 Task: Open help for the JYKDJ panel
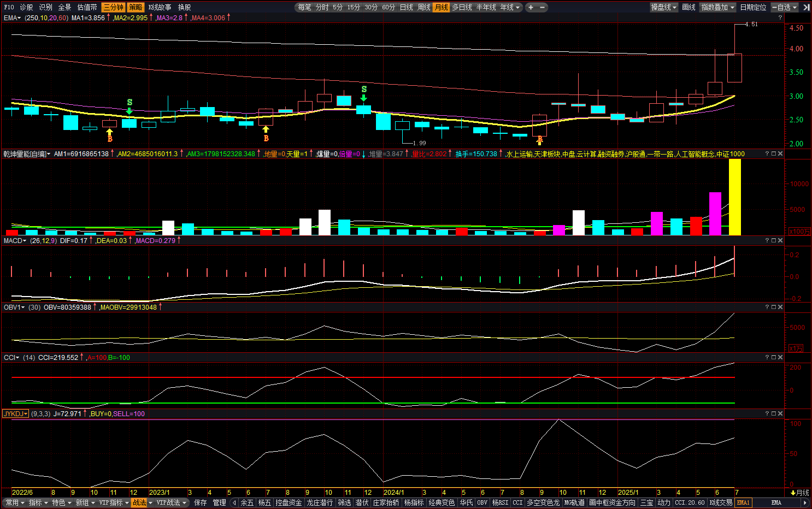(x=767, y=413)
